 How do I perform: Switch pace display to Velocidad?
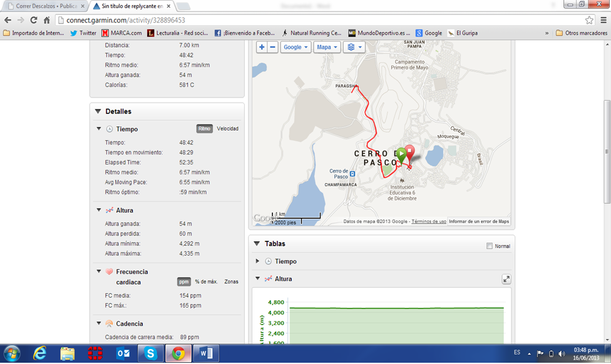click(228, 128)
